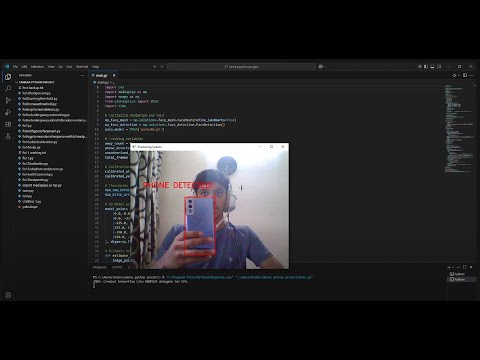480x360 pixels.
Task: Open the Copilot icon beside the search box
Action: coord(321,67)
